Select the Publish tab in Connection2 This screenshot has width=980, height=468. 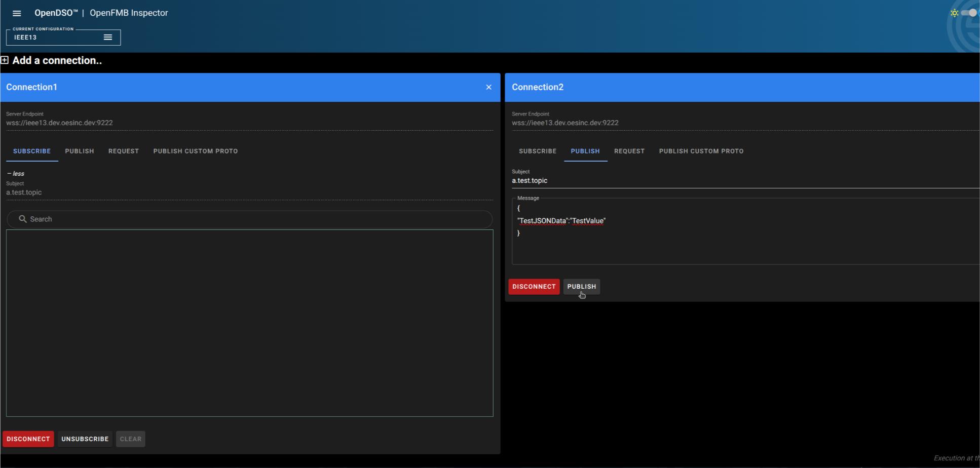pyautogui.click(x=585, y=151)
